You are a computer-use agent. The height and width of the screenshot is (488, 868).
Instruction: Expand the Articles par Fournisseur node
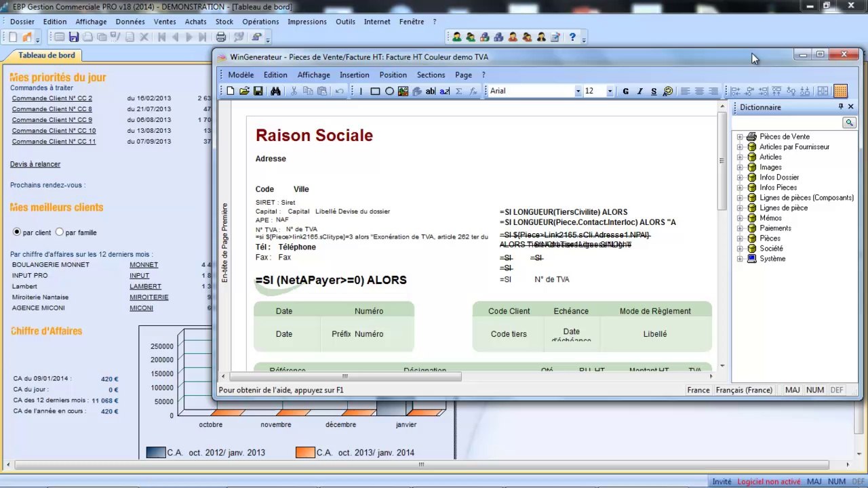[x=740, y=147]
